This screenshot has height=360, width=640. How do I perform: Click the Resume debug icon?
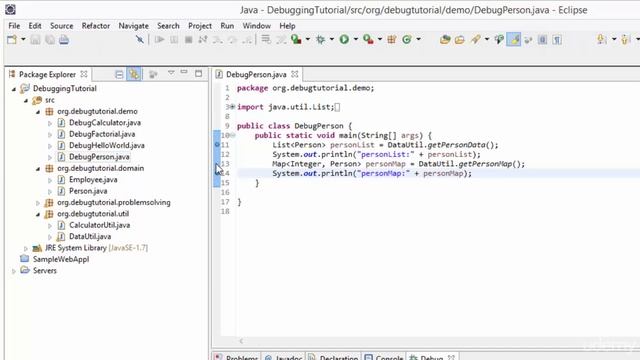click(159, 40)
